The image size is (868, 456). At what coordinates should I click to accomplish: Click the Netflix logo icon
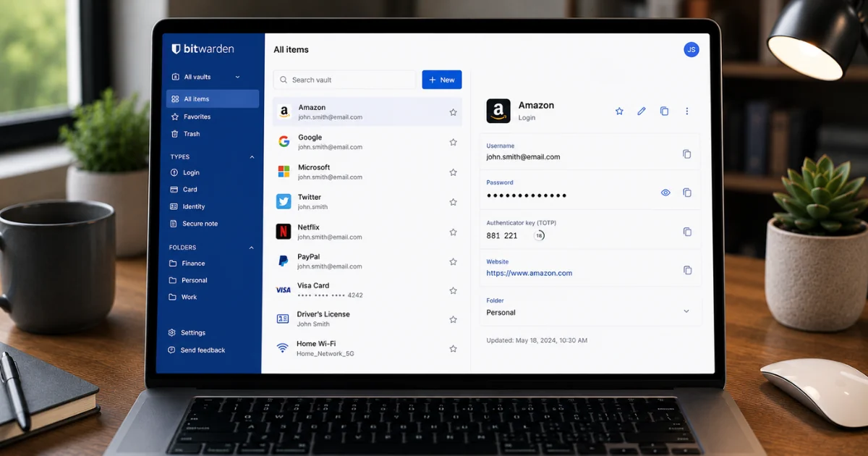point(284,232)
